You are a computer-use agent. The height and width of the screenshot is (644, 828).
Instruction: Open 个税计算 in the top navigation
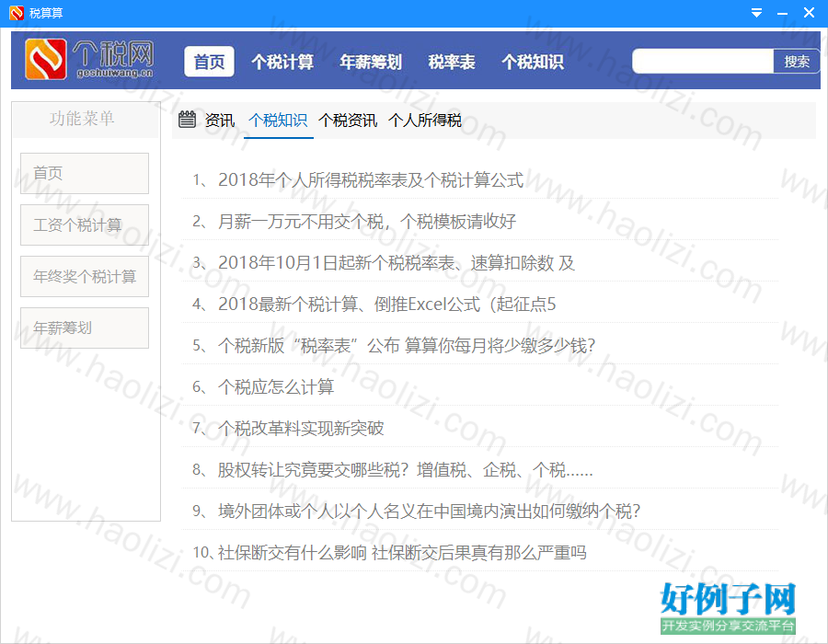[282, 62]
